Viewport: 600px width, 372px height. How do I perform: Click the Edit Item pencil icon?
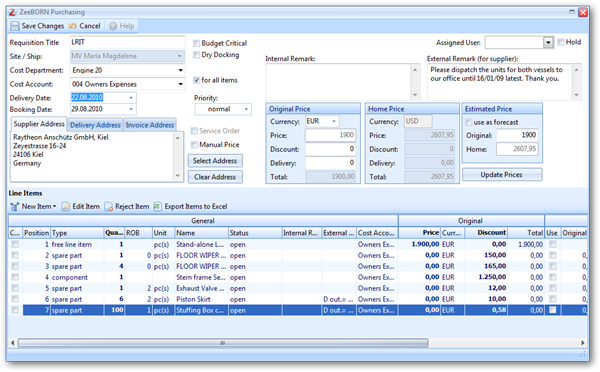66,207
